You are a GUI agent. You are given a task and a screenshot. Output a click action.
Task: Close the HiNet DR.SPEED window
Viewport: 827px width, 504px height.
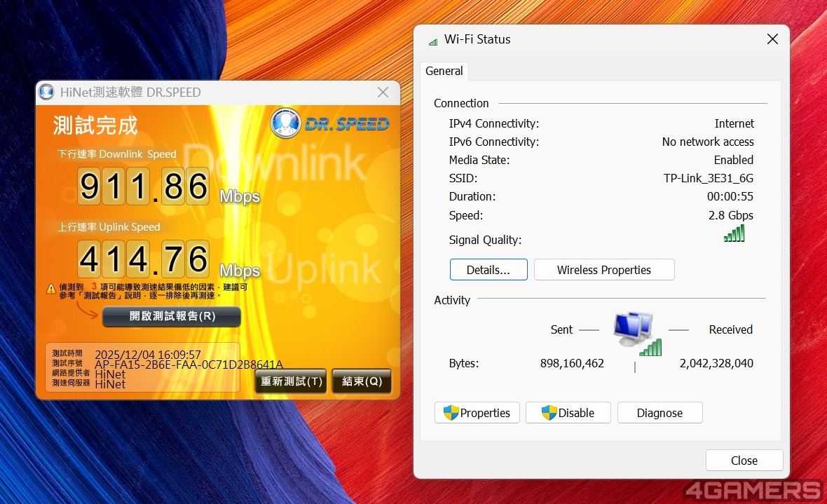pyautogui.click(x=383, y=93)
